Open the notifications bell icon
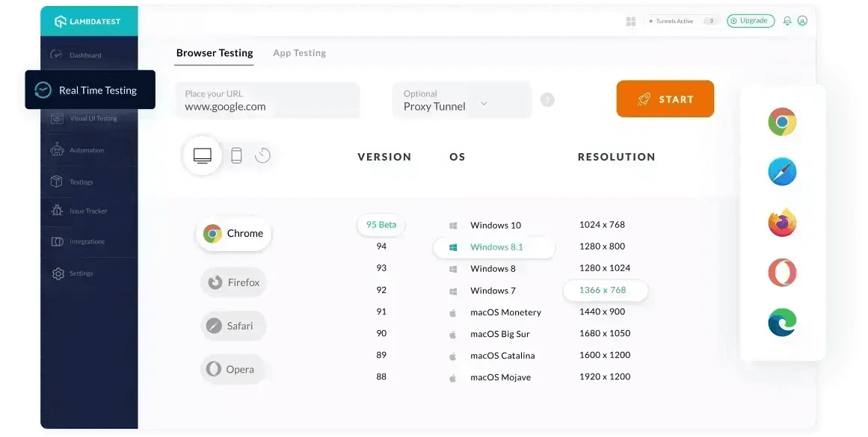Viewport: 868px width, 437px height. point(787,21)
